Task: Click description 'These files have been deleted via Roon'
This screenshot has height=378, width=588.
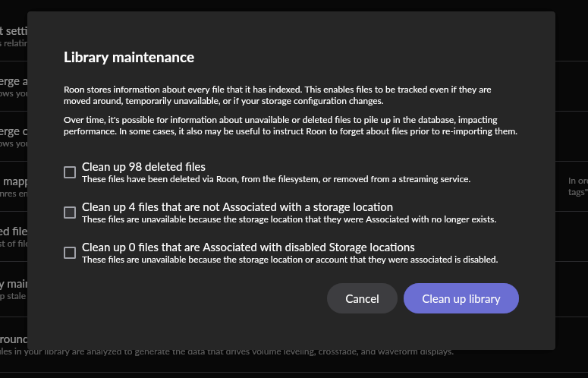Action: [276, 179]
